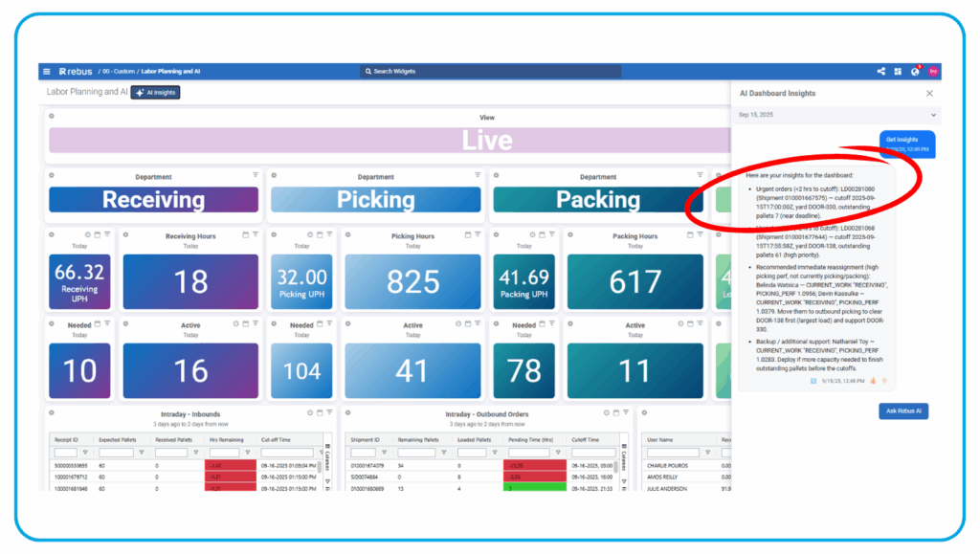980x554 pixels.
Task: Click filter icon on Picking department widget
Action: [x=478, y=176]
